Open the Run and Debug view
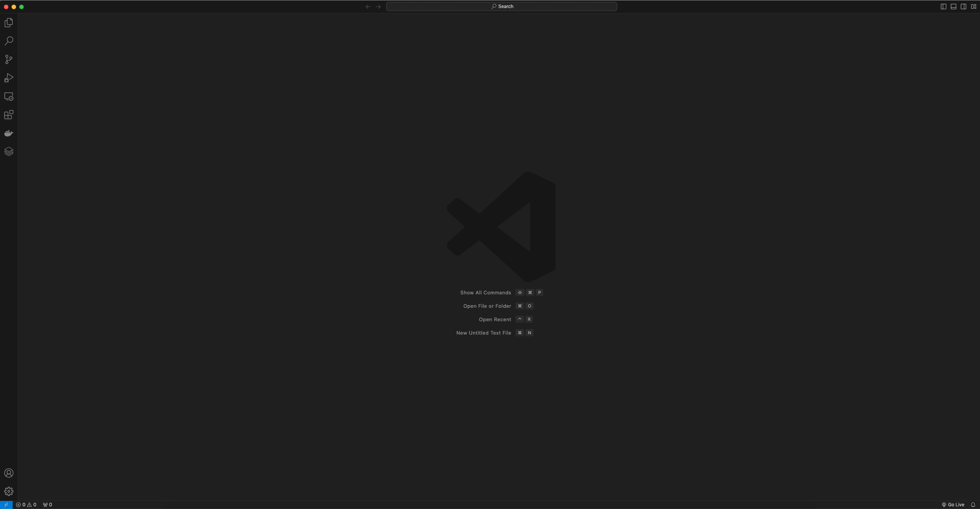Image resolution: width=980 pixels, height=509 pixels. point(9,78)
